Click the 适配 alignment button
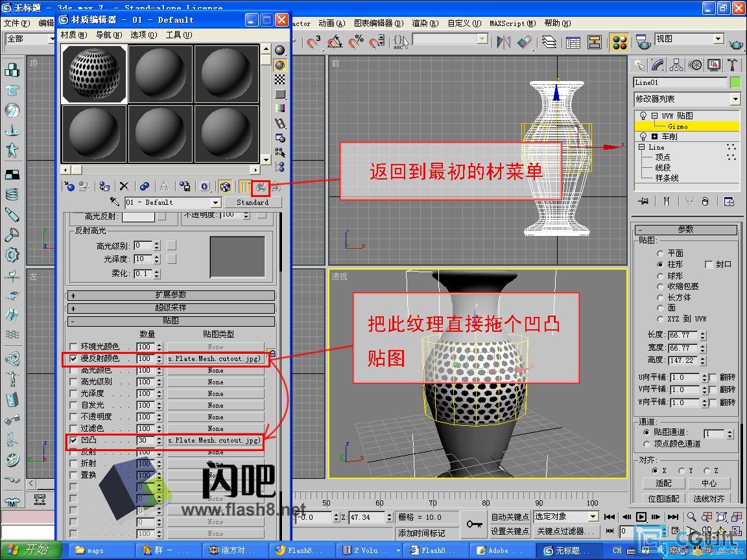Viewport: 747px width, 560px height. click(x=663, y=484)
